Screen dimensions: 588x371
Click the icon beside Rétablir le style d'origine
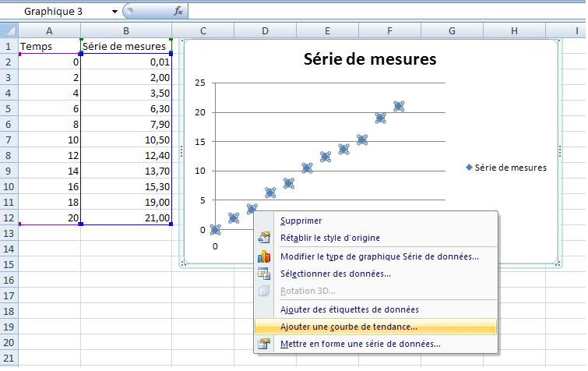point(264,238)
